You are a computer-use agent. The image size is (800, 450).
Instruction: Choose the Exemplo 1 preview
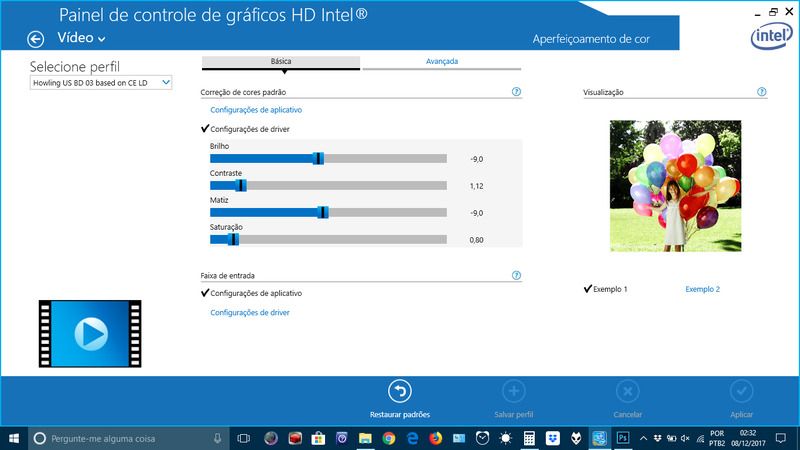[x=606, y=289]
